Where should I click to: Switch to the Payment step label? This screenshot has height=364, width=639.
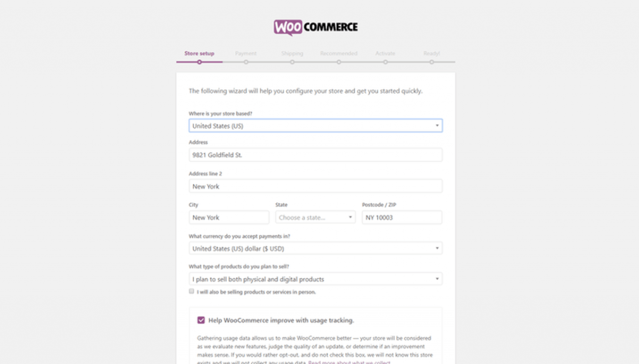(x=246, y=54)
